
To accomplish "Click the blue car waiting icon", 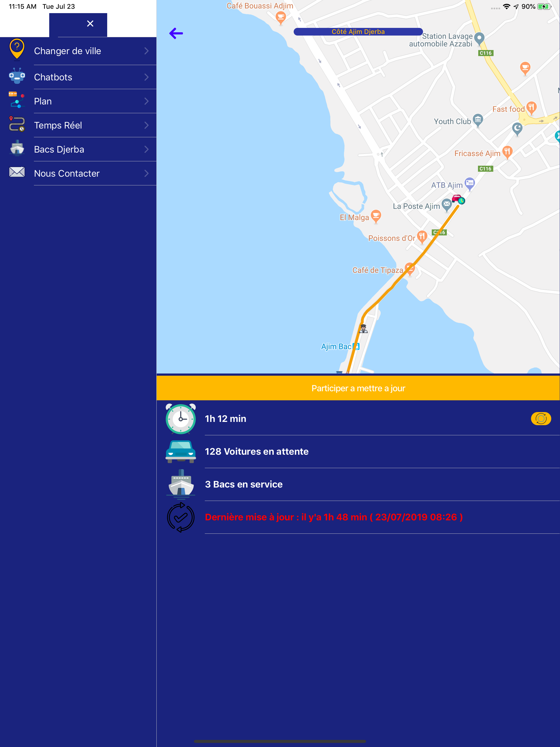I will (181, 451).
